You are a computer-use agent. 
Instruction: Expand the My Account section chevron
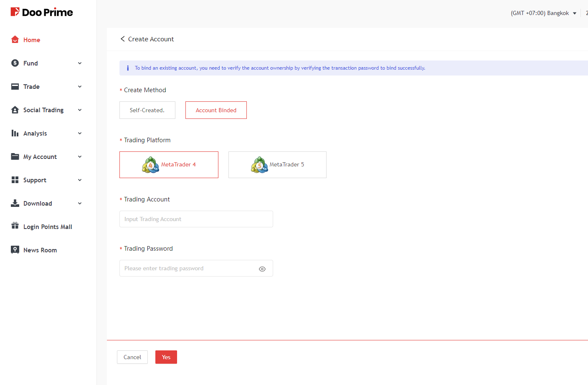pyautogui.click(x=80, y=156)
